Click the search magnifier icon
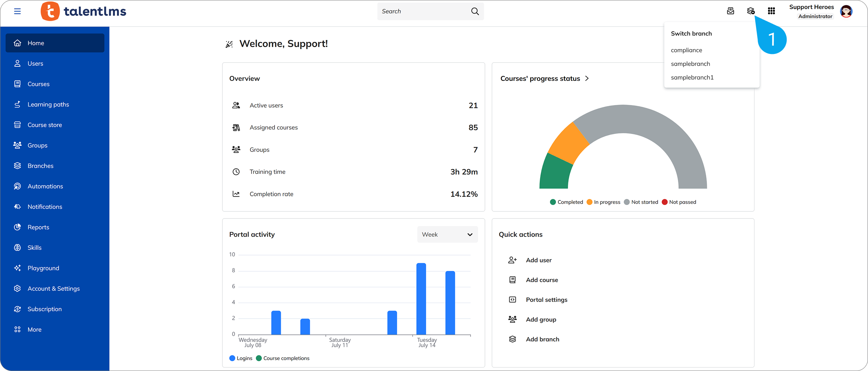The height and width of the screenshot is (371, 868). 475,11
